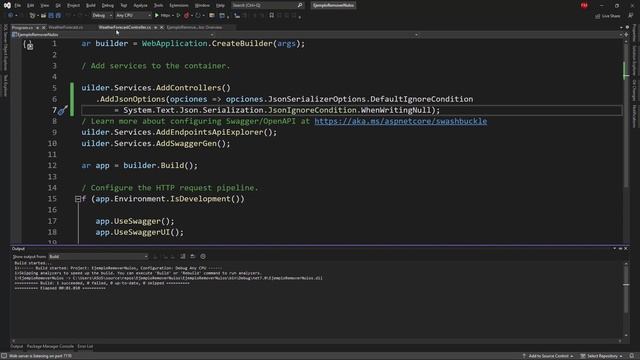Click the notifications icon in status bar
Screen dimensions: 640x360
pyautogui.click(x=631, y=356)
